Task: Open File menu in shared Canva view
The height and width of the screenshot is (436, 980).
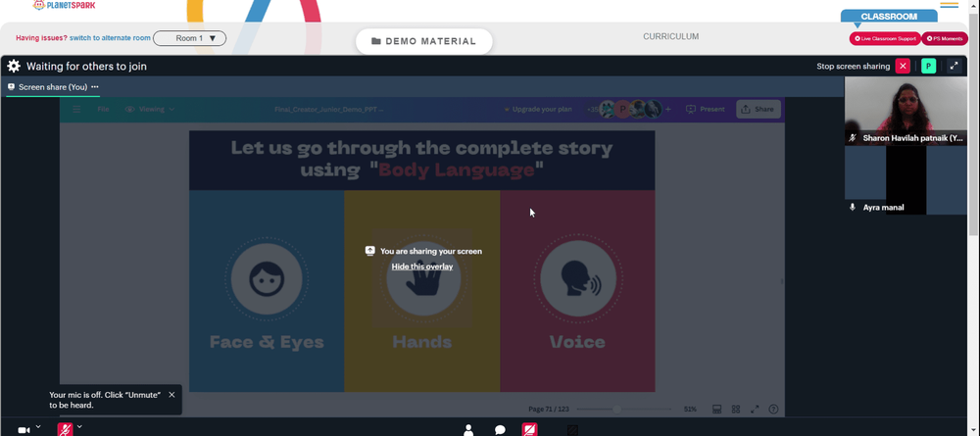Action: point(103,110)
